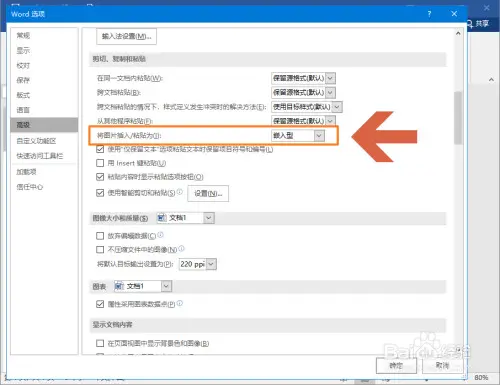Click 80% zoom level in Word status bar
This screenshot has width=500, height=385.
pos(481,378)
